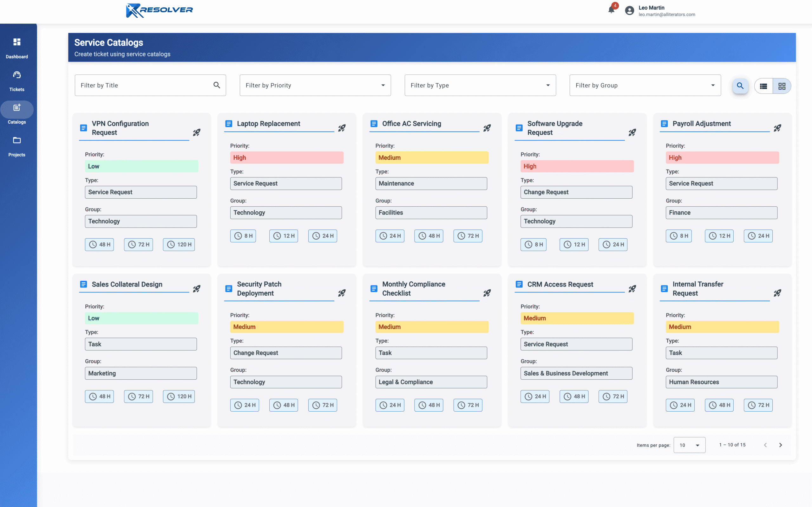Select Catalogs in the sidebar menu
Viewport: 812px width, 507px height.
(17, 112)
